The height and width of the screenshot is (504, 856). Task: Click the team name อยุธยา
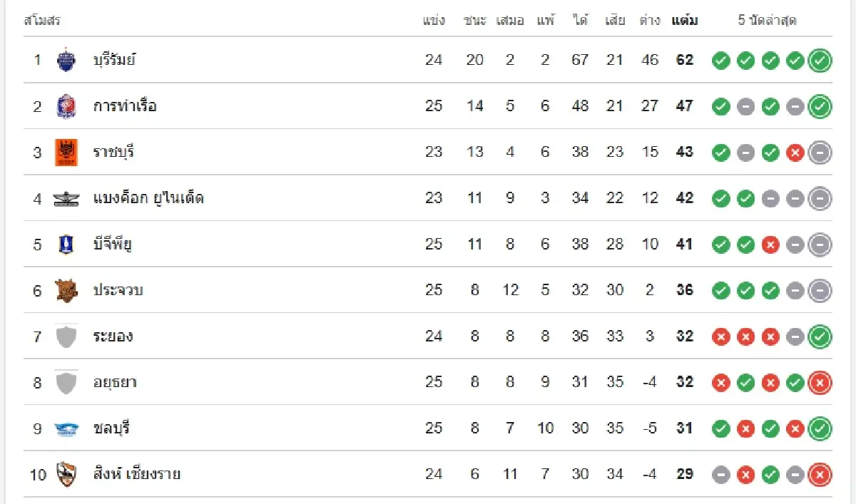pos(115,383)
